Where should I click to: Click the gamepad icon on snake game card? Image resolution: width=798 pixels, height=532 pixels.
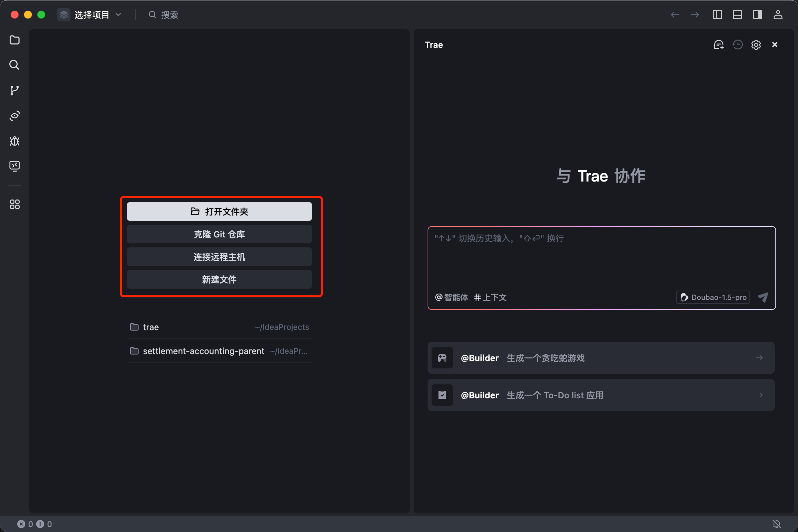point(442,358)
